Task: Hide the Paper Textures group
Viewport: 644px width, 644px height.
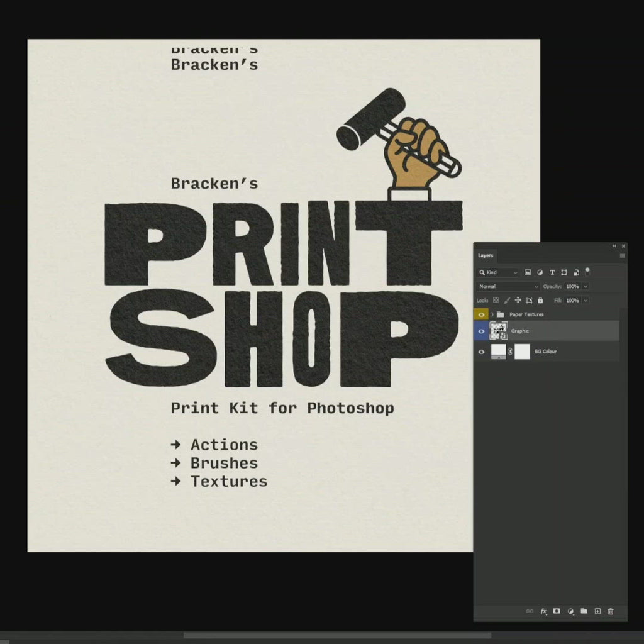Action: [482, 314]
